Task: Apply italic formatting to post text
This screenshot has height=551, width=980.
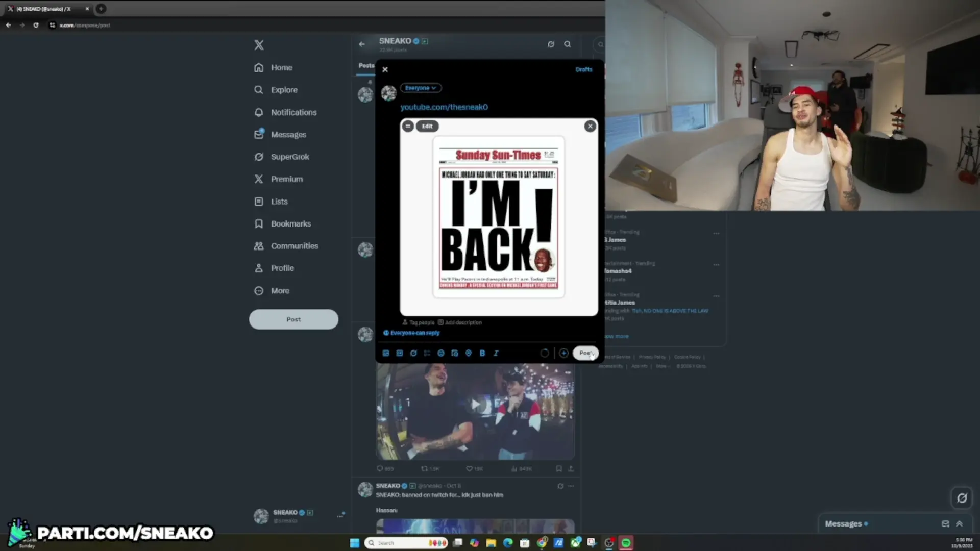Action: coord(496,353)
